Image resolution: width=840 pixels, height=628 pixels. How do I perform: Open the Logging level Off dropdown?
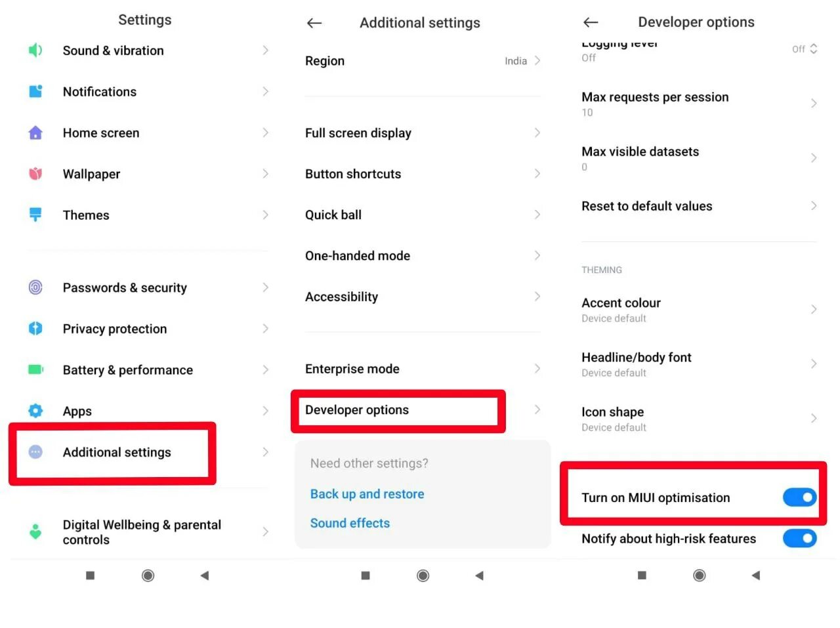click(x=805, y=49)
